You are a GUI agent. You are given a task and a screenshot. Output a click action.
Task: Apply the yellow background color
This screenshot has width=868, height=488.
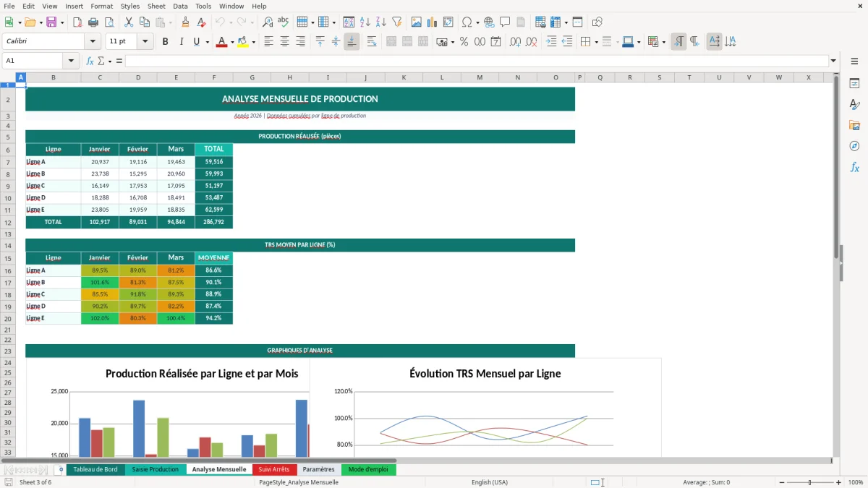coord(243,42)
